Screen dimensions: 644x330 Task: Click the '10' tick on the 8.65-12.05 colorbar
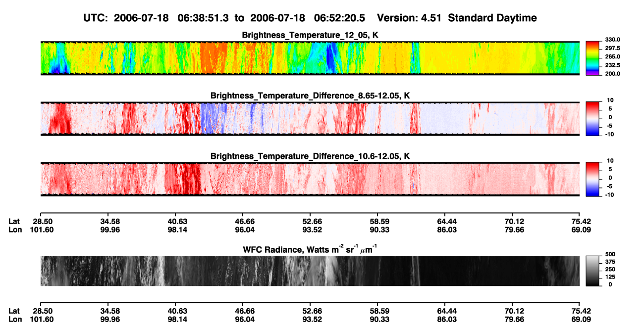(610, 100)
